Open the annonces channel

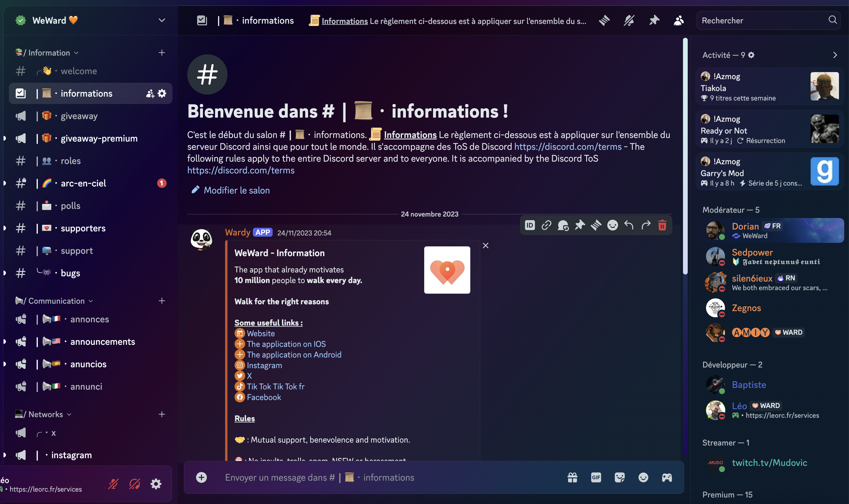90,319
